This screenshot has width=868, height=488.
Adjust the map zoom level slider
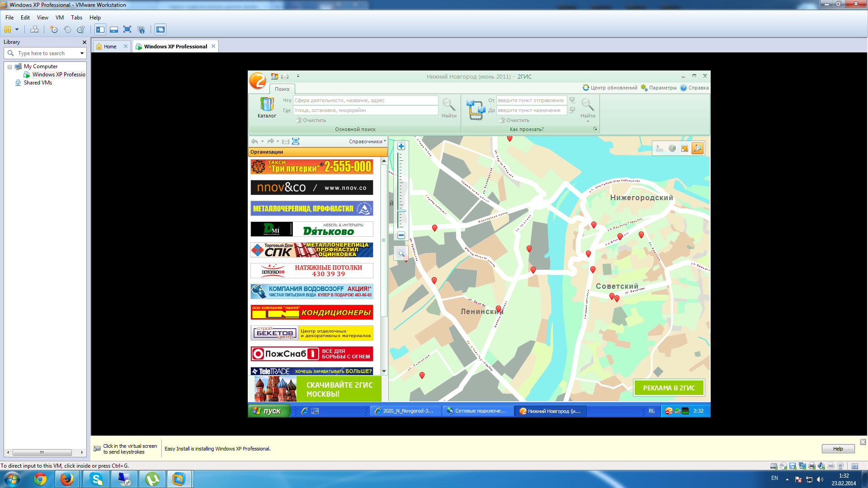click(x=401, y=211)
